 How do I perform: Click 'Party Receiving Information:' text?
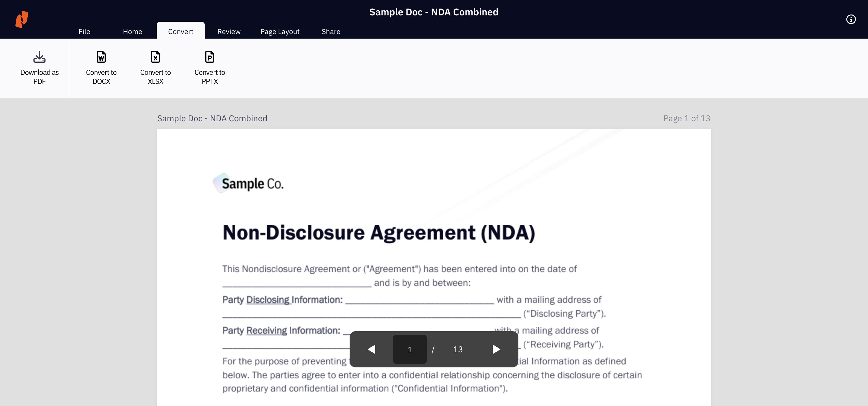[281, 331]
